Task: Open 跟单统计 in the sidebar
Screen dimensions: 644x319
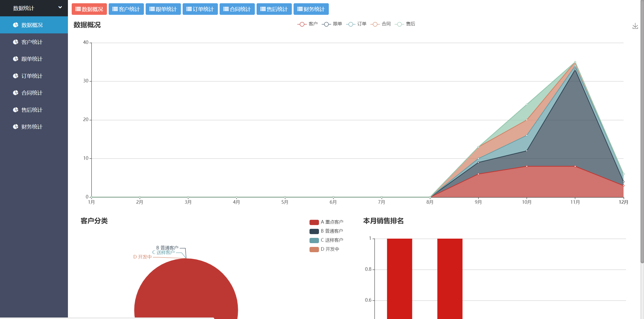Action: pos(34,59)
